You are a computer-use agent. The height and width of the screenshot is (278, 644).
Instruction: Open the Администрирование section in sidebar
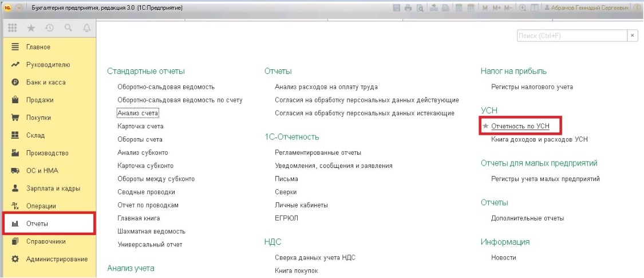pos(48,259)
